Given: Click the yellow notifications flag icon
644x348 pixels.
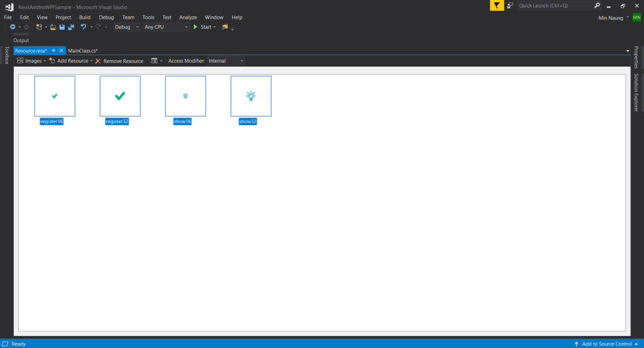Looking at the screenshot, I should coord(497,6).
